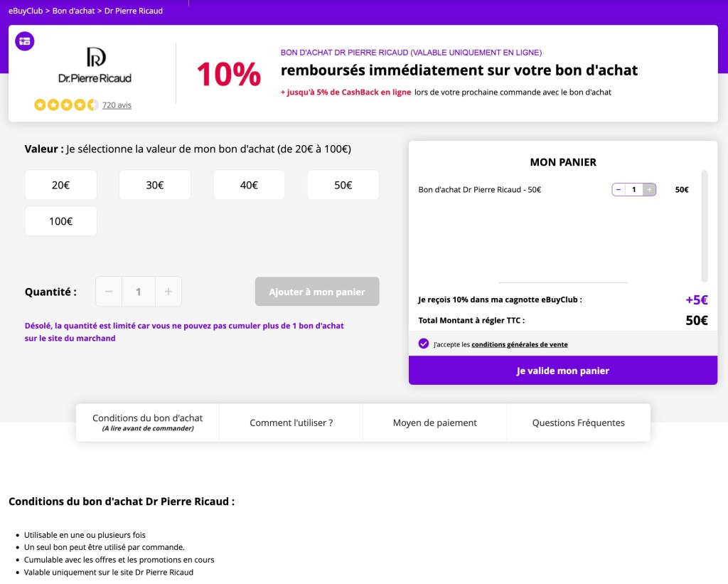This screenshot has width=728, height=584.
Task: Click Ajouter à mon panier button
Action: (317, 292)
